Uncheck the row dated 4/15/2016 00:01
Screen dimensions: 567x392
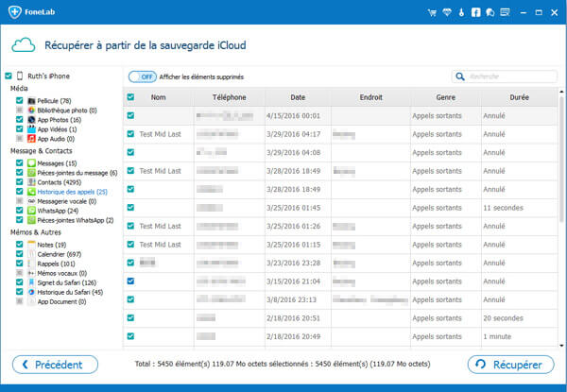(130, 115)
